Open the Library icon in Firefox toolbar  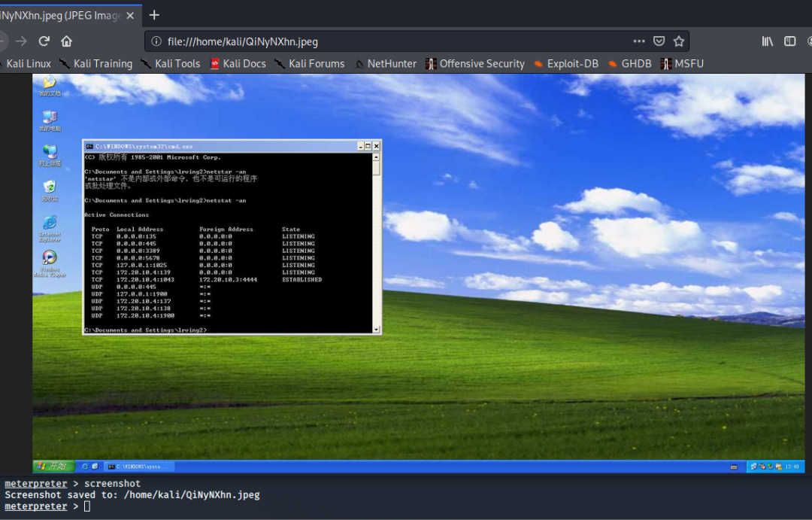click(768, 41)
